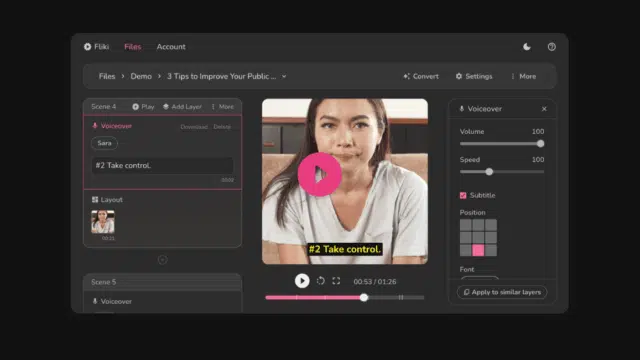Open project Settings

474,76
